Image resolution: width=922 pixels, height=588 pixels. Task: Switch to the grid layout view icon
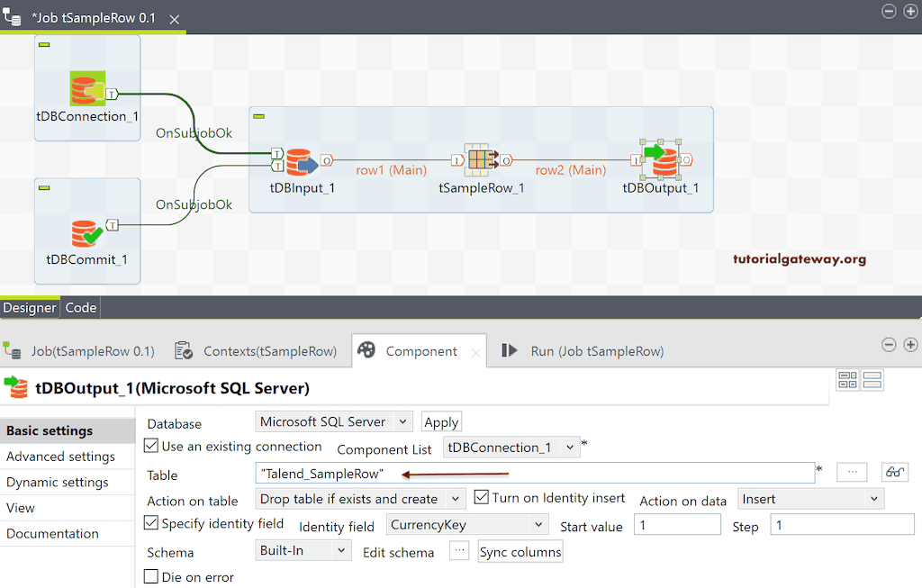point(847,380)
